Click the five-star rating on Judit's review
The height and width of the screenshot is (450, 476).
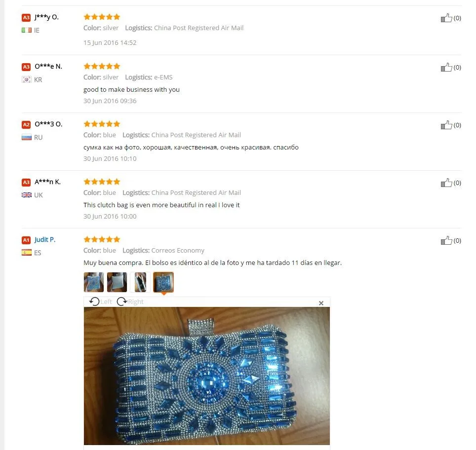(x=102, y=239)
